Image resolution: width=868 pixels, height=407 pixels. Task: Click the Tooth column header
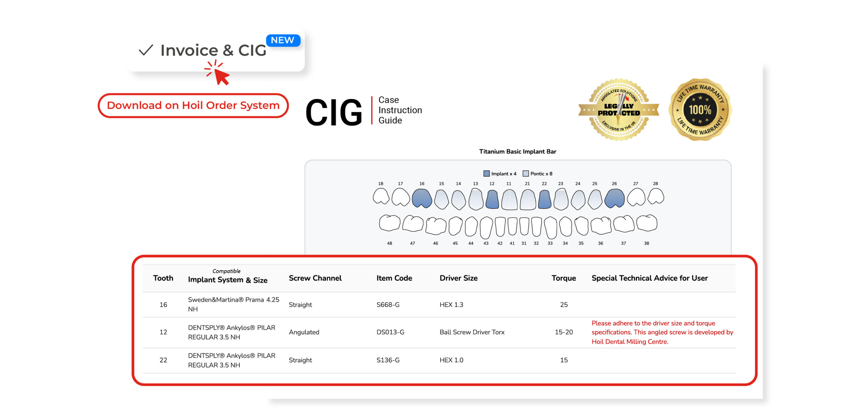click(x=163, y=278)
